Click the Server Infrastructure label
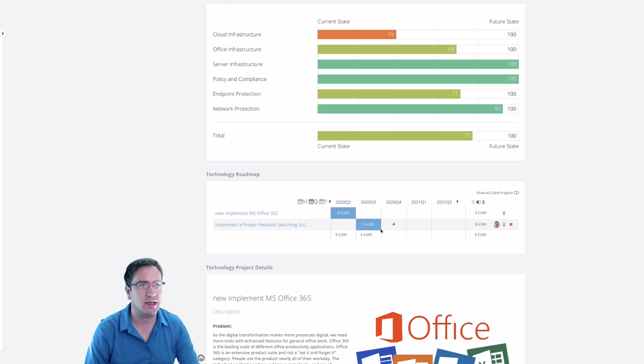 point(238,64)
